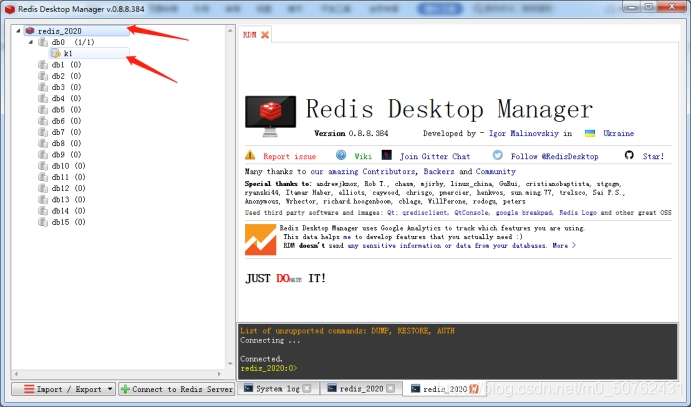
Task: Focus the redis_2020:0> console prompt
Action: click(269, 368)
